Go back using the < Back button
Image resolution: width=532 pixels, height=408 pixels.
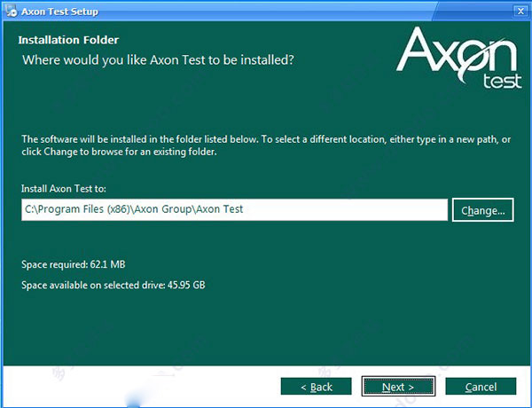click(316, 387)
